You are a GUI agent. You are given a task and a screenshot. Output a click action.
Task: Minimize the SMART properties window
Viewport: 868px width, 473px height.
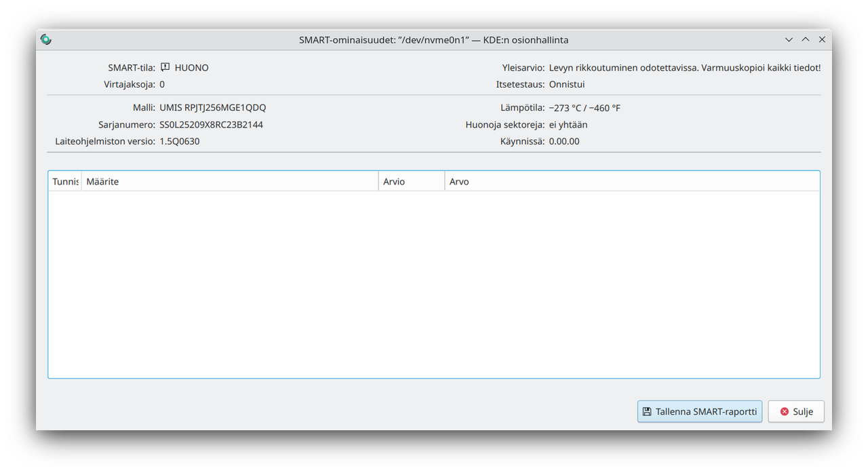(x=789, y=39)
